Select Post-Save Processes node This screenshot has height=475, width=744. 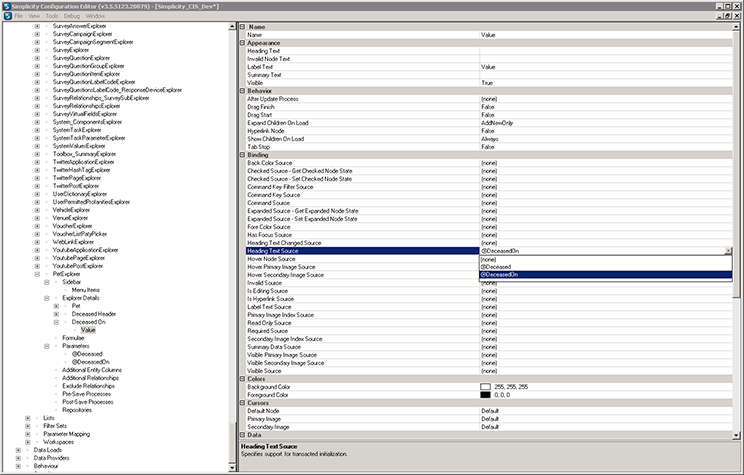point(88,402)
